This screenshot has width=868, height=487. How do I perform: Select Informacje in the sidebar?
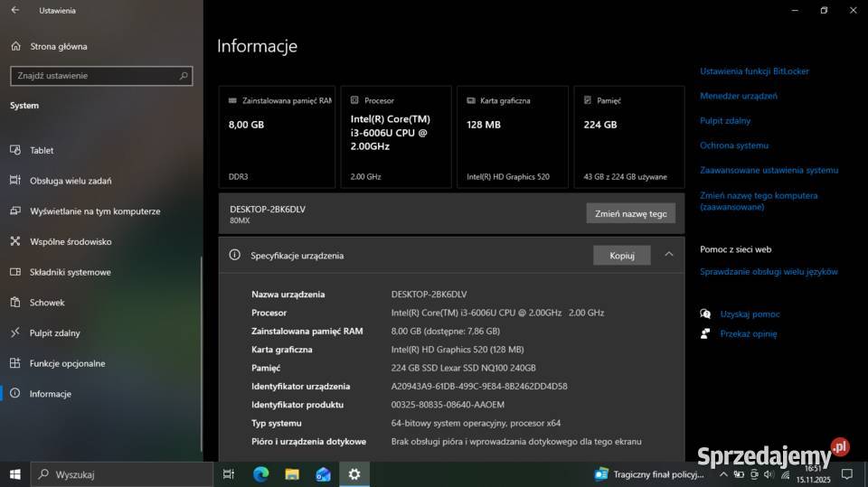(x=50, y=393)
